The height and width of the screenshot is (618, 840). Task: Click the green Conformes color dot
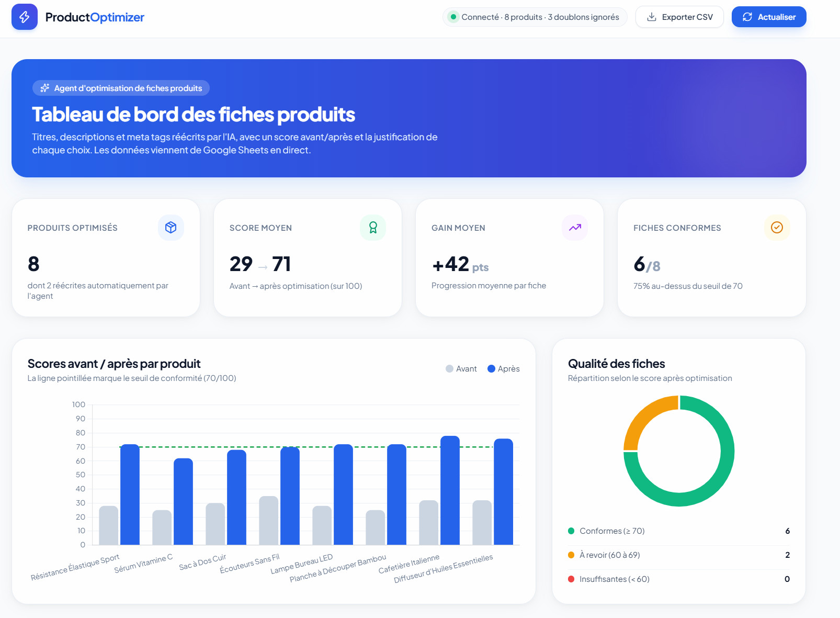tap(571, 531)
